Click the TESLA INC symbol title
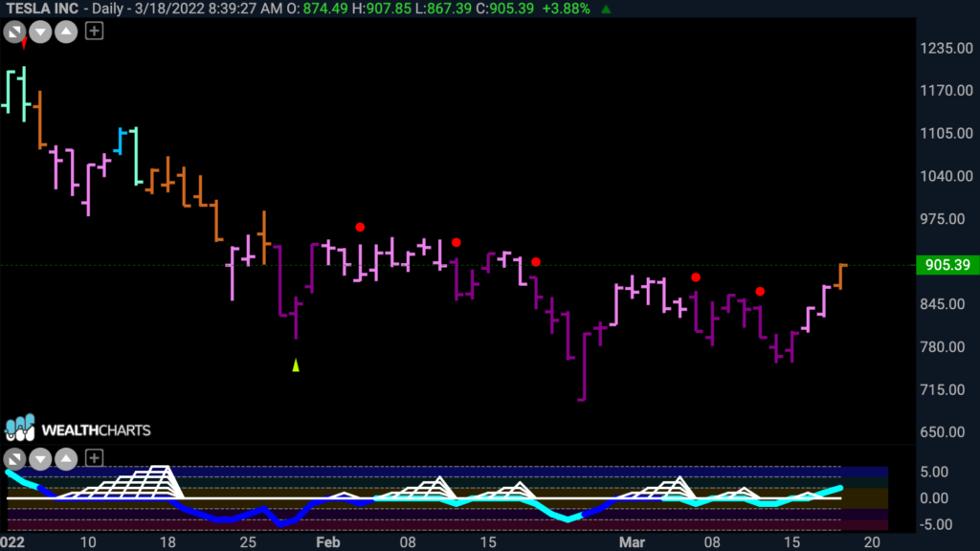This screenshot has width=980, height=551. point(42,9)
